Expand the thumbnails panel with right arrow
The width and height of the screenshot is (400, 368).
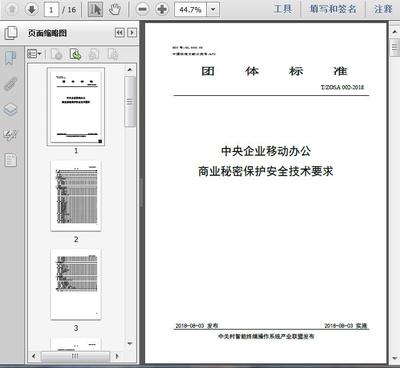[x=132, y=33]
